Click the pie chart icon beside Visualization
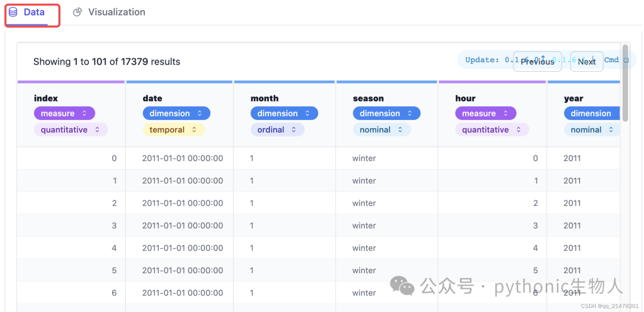The height and width of the screenshot is (312, 644). pyautogui.click(x=77, y=13)
